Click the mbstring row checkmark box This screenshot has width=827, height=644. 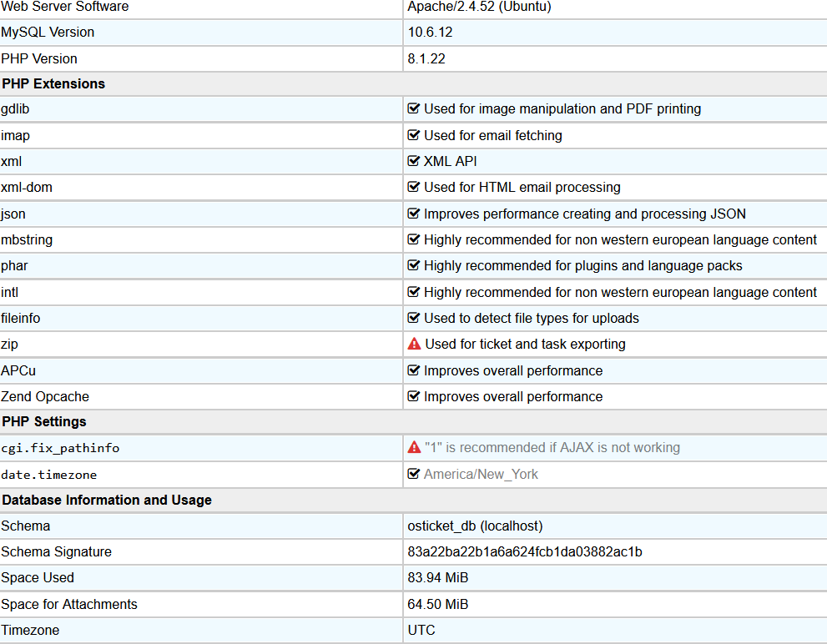pos(413,239)
